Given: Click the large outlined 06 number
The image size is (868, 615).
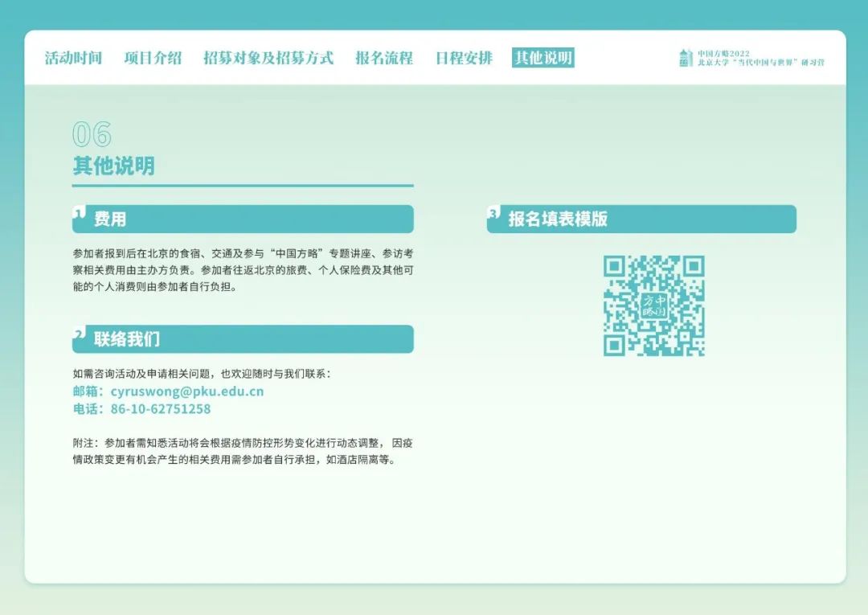Looking at the screenshot, I should (92, 134).
